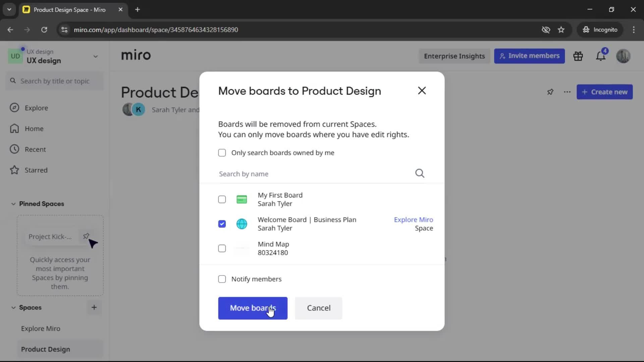Click the miro logo
Viewport: 644px width, 362px height.
click(x=136, y=55)
